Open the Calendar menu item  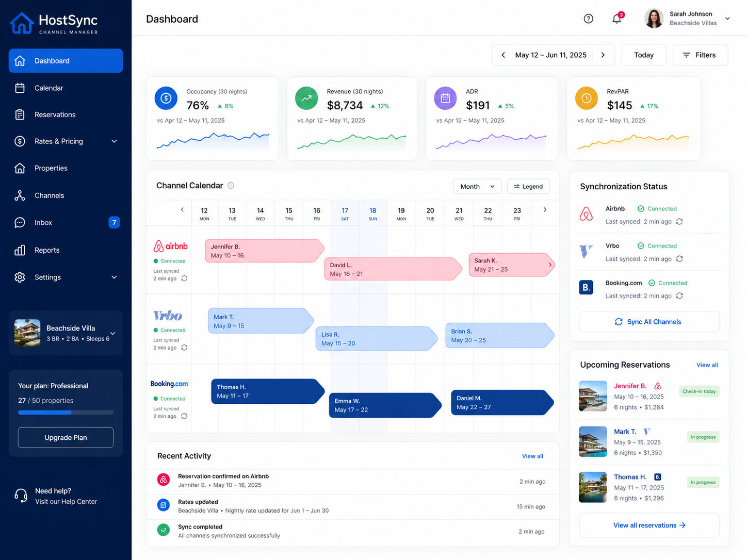(66, 88)
